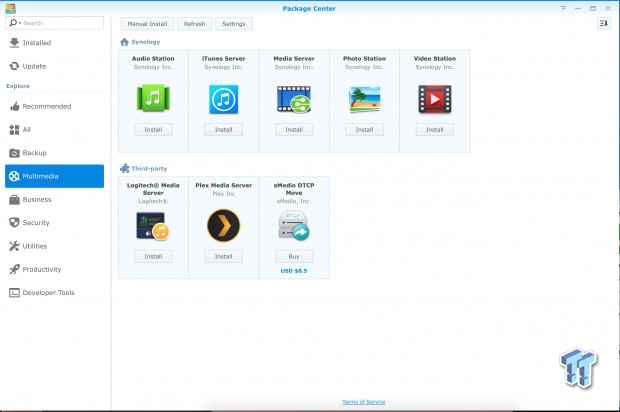Install Video Station
The width and height of the screenshot is (620, 412).
(x=435, y=129)
